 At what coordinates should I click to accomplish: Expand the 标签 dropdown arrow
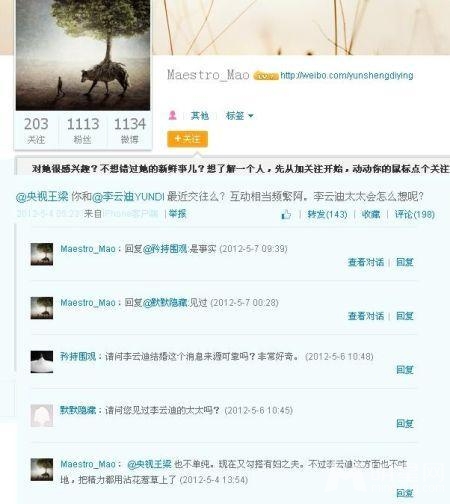(x=251, y=116)
